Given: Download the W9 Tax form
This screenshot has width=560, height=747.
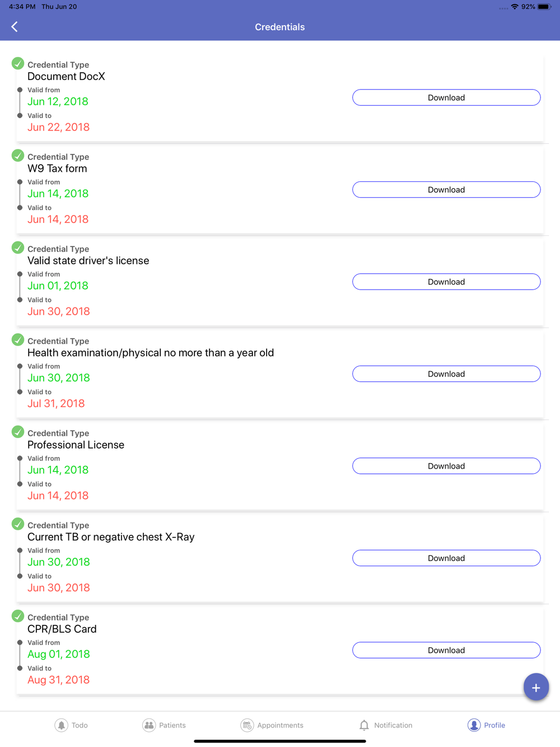Looking at the screenshot, I should coord(446,190).
